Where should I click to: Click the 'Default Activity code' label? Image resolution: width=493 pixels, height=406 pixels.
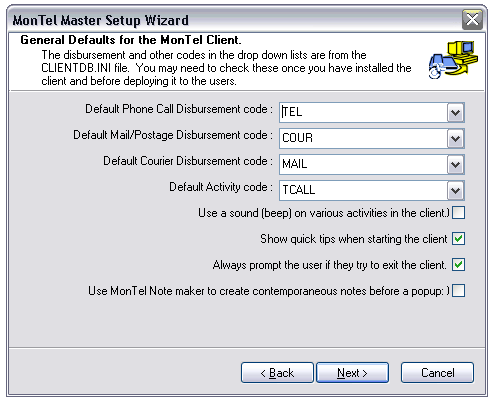click(221, 187)
